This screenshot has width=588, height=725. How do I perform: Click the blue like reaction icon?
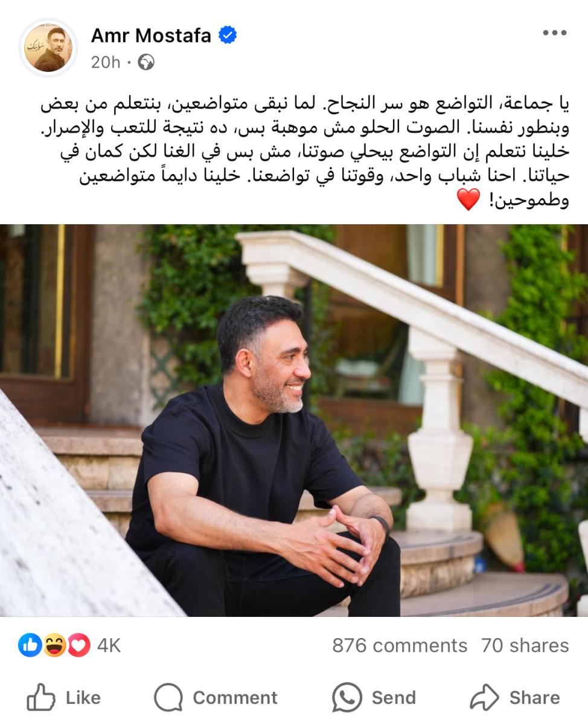point(30,645)
